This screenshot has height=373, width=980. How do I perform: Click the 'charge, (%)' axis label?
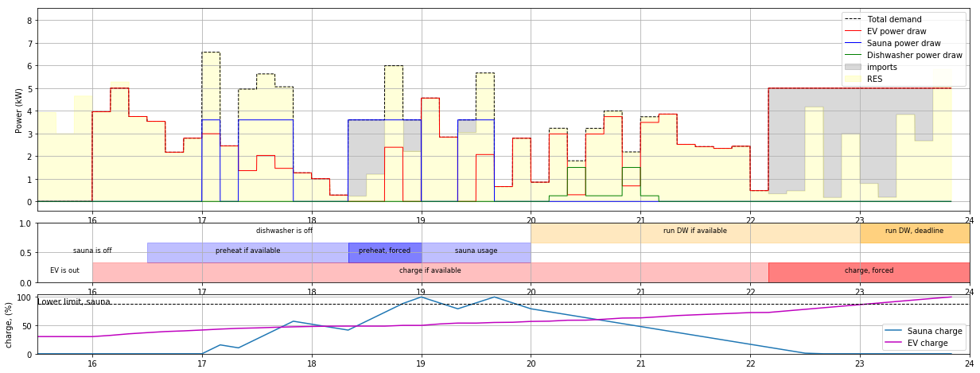[10, 325]
